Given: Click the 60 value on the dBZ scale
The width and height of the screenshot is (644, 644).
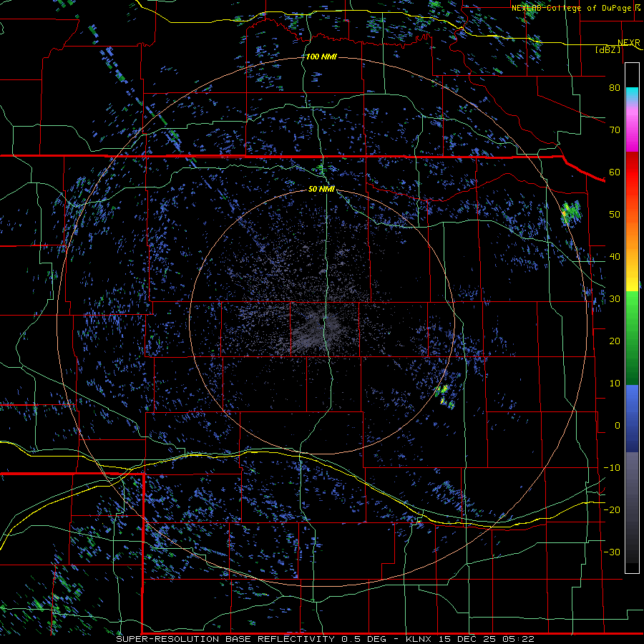Looking at the screenshot, I should pos(615,172).
